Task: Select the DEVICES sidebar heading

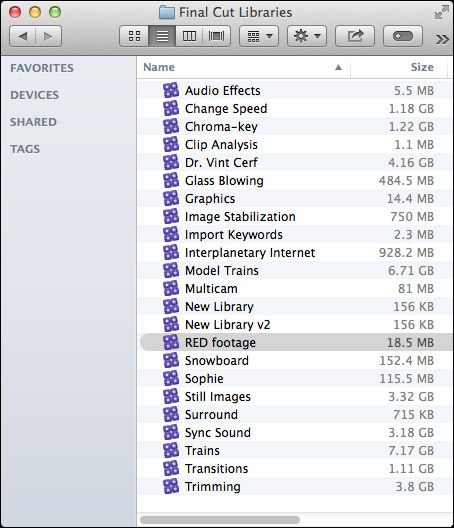Action: (34, 95)
